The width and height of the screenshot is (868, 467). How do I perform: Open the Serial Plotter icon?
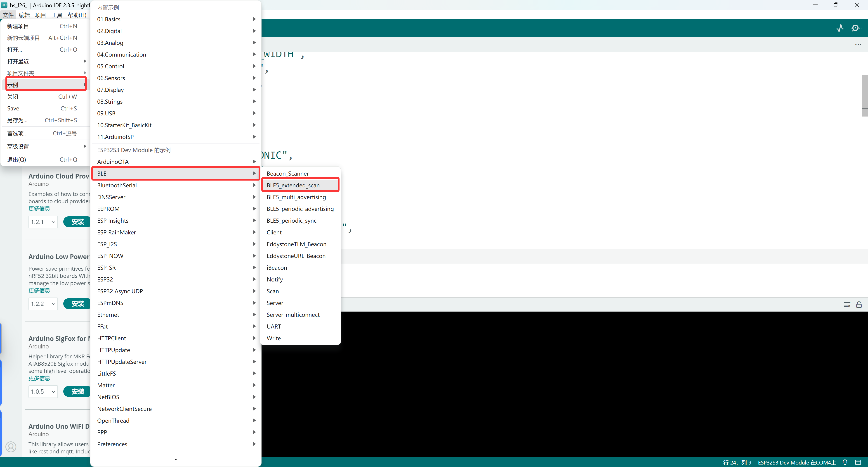point(840,28)
